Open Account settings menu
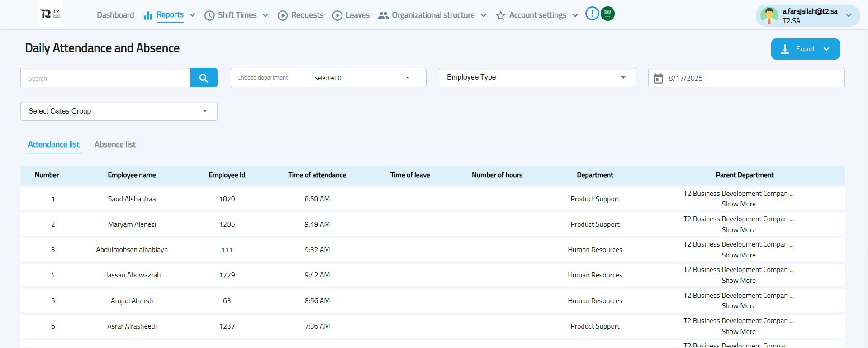Image resolution: width=868 pixels, height=348 pixels. (x=538, y=15)
